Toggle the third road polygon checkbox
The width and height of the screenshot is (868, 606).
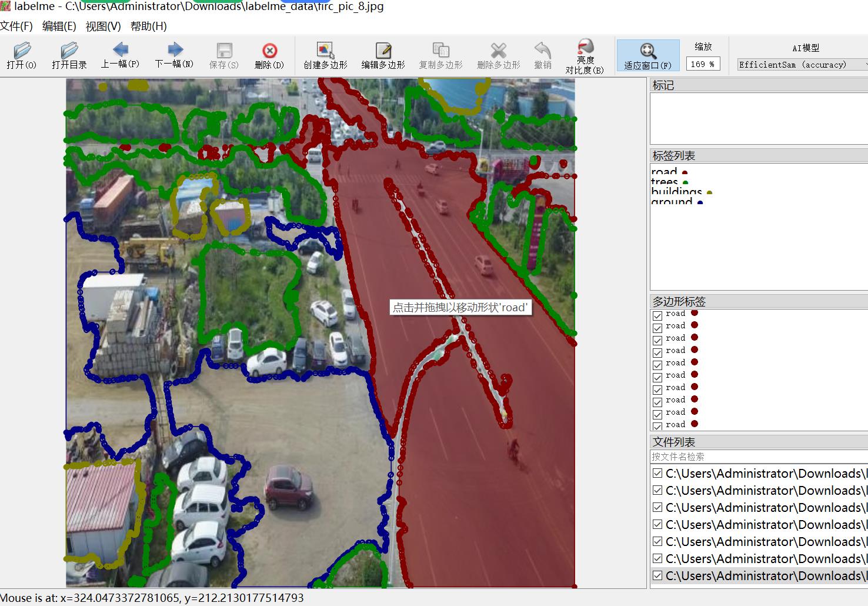(657, 340)
